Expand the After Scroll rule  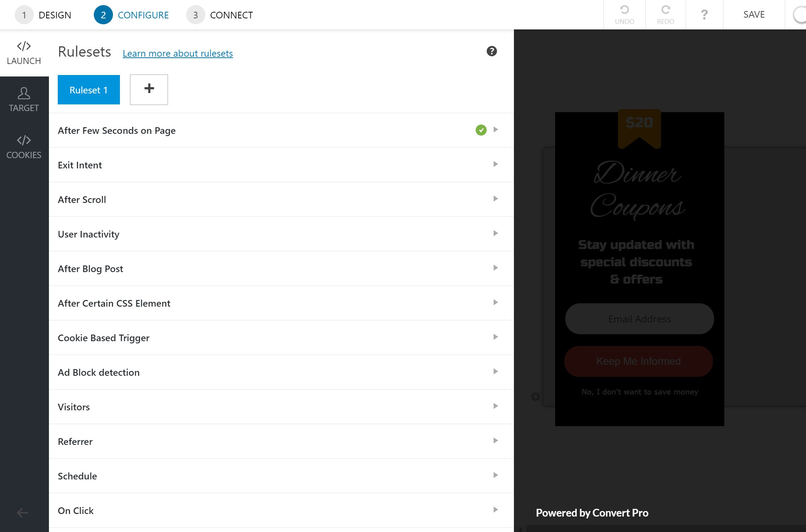click(496, 199)
